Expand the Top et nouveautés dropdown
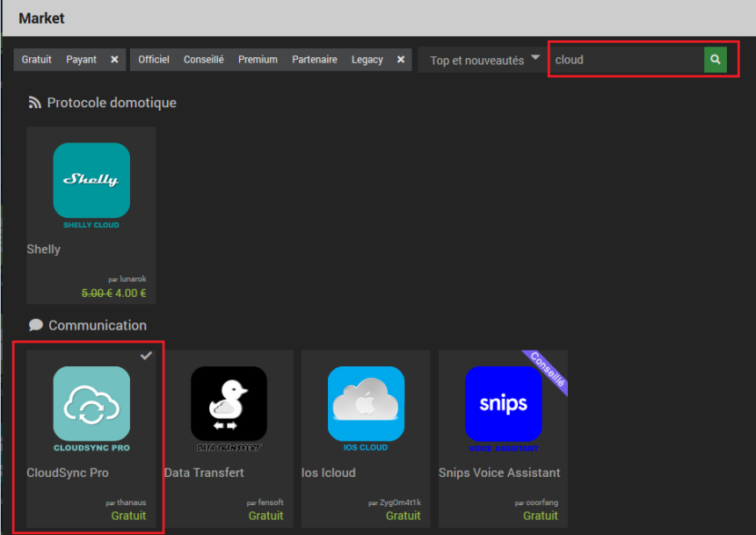Image resolution: width=756 pixels, height=535 pixels. pos(485,60)
